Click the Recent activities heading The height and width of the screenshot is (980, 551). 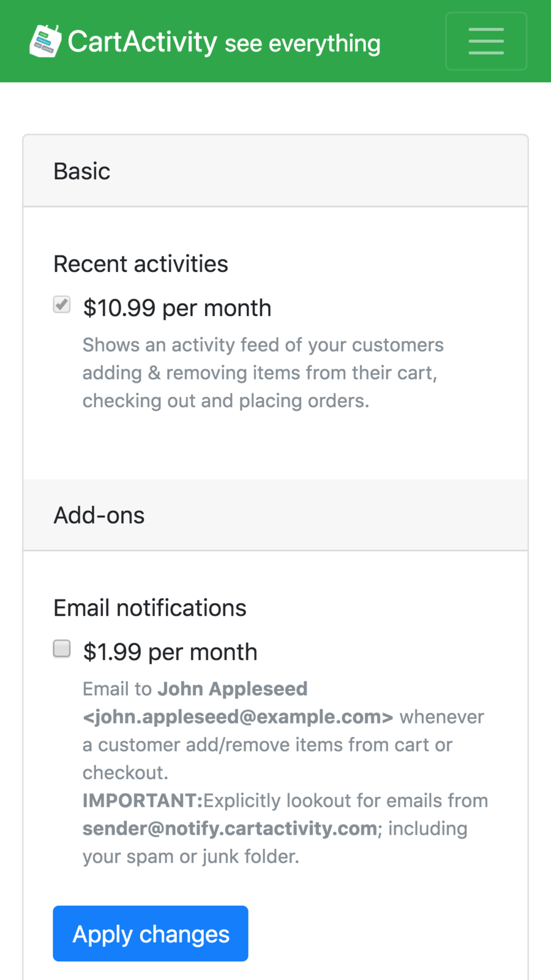tap(141, 264)
